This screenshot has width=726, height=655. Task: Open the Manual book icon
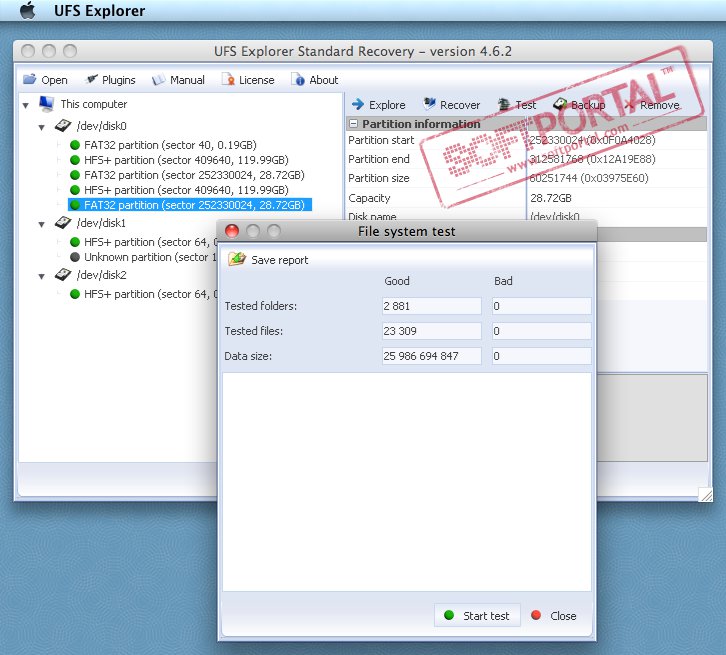click(x=158, y=80)
